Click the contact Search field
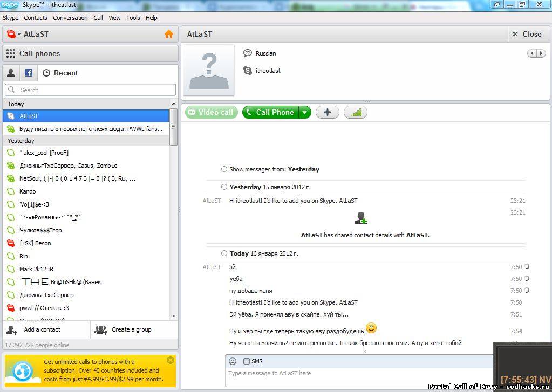This screenshot has width=552, height=392. [90, 90]
